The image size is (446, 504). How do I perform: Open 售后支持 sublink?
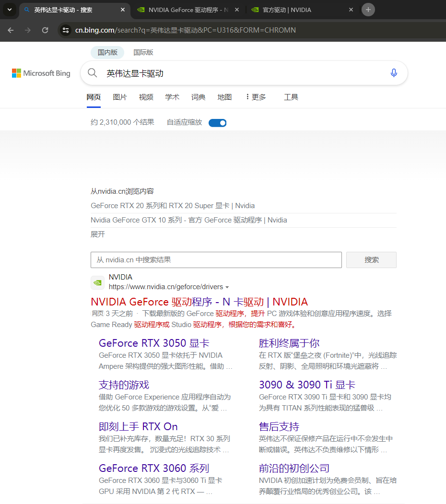point(279,426)
